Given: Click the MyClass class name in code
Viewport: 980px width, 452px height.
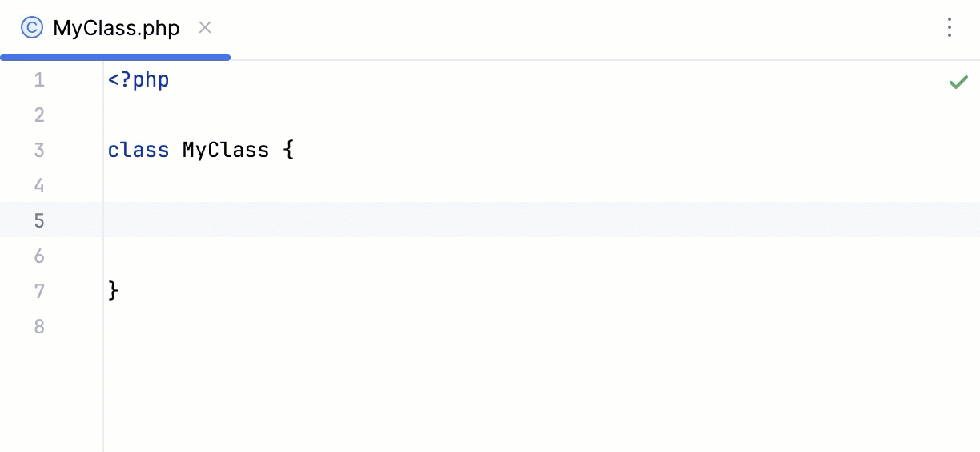Looking at the screenshot, I should tap(226, 151).
